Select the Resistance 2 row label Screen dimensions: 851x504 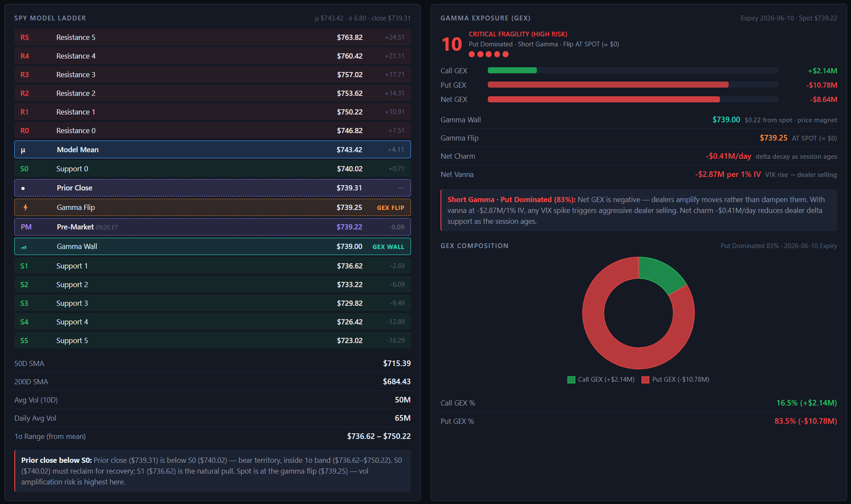[76, 93]
